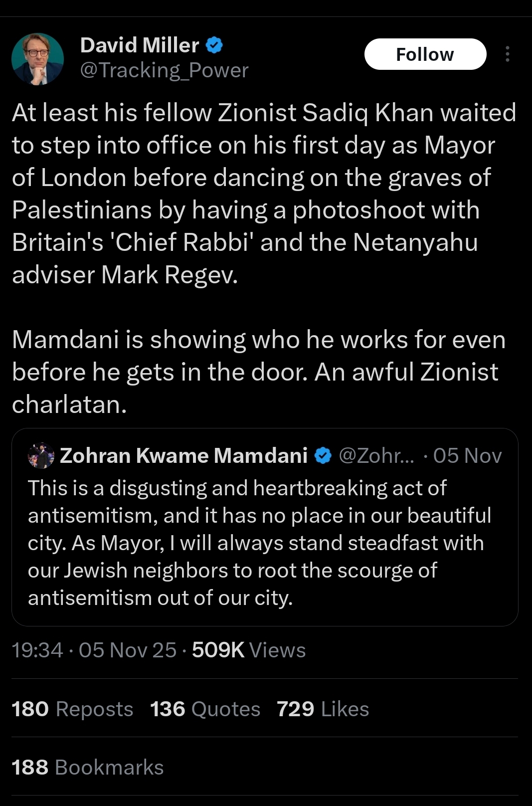Click the 19:34 · 05 Nov 25 timestamp
Screen dimensions: 532x806
94,650
